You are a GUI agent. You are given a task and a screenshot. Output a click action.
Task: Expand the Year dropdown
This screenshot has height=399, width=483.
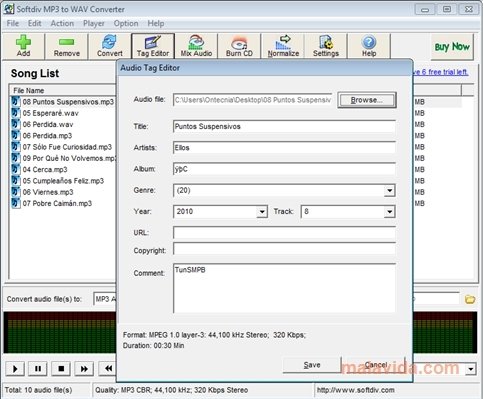(262, 212)
